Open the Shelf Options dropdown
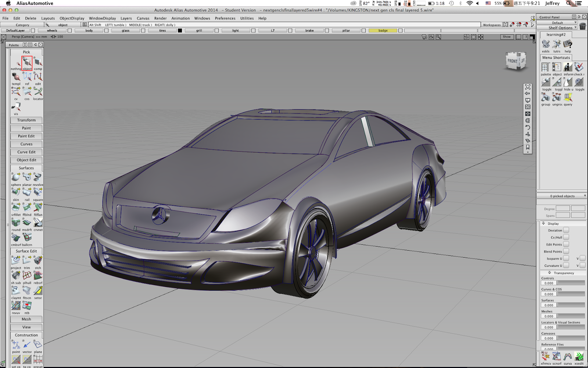 point(560,27)
